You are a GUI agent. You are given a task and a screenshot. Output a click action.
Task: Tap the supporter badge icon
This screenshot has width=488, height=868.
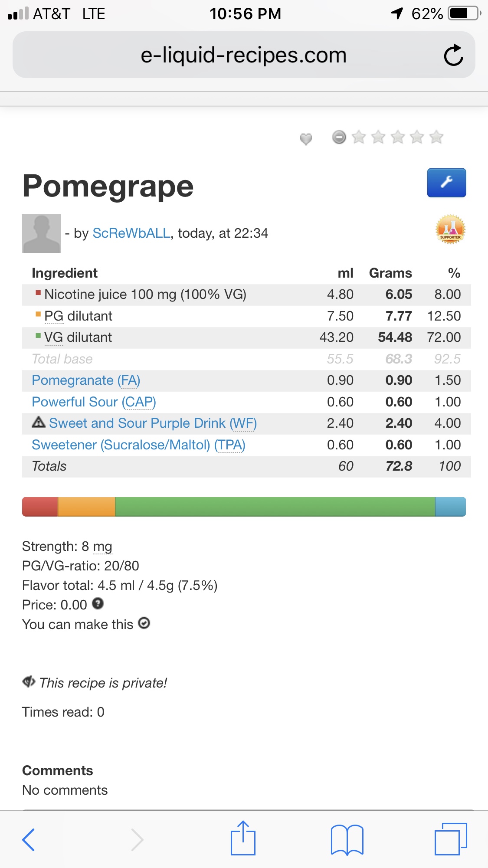[450, 229]
